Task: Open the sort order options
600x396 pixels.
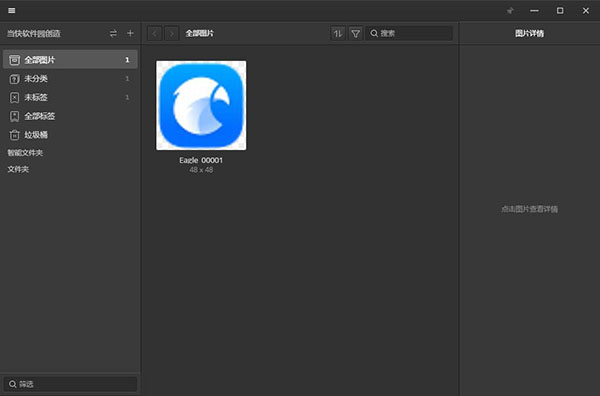Action: [x=338, y=34]
